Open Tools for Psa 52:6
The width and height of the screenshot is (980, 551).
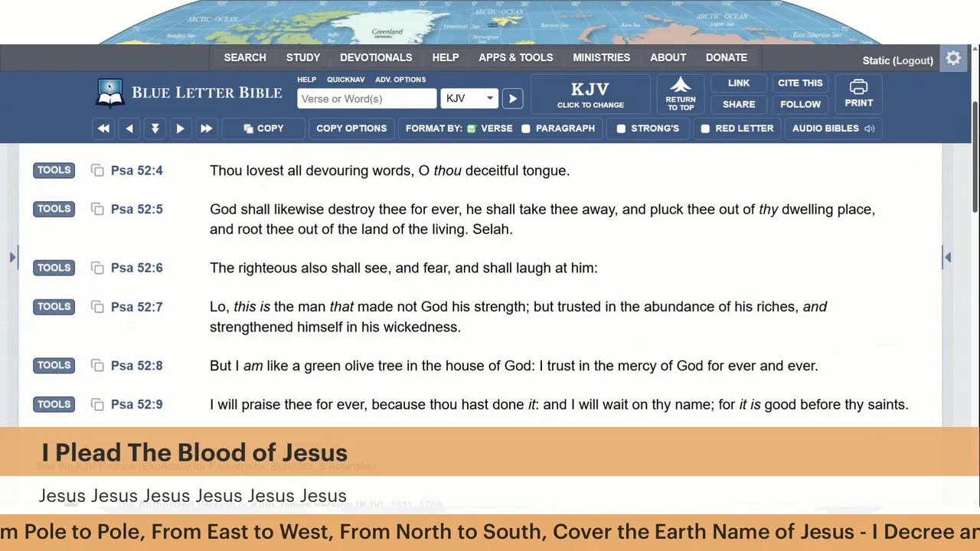[54, 267]
